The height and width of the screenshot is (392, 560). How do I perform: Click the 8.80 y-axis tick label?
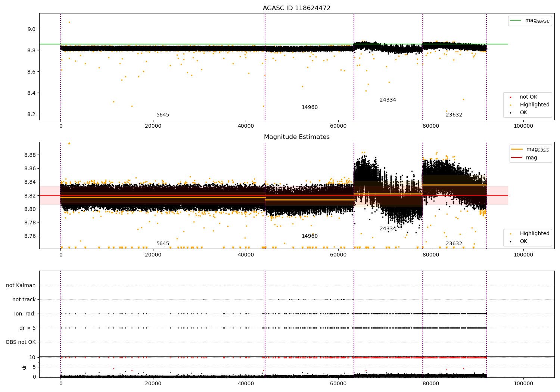point(30,209)
